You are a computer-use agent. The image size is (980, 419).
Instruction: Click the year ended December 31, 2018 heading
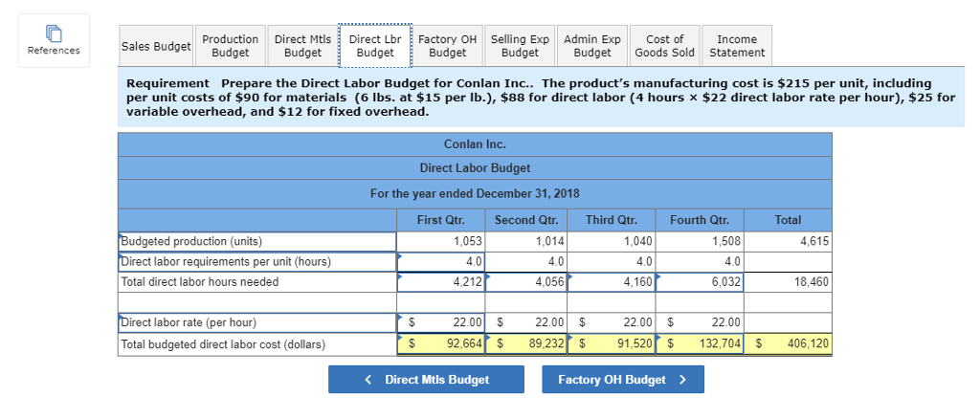pyautogui.click(x=475, y=193)
